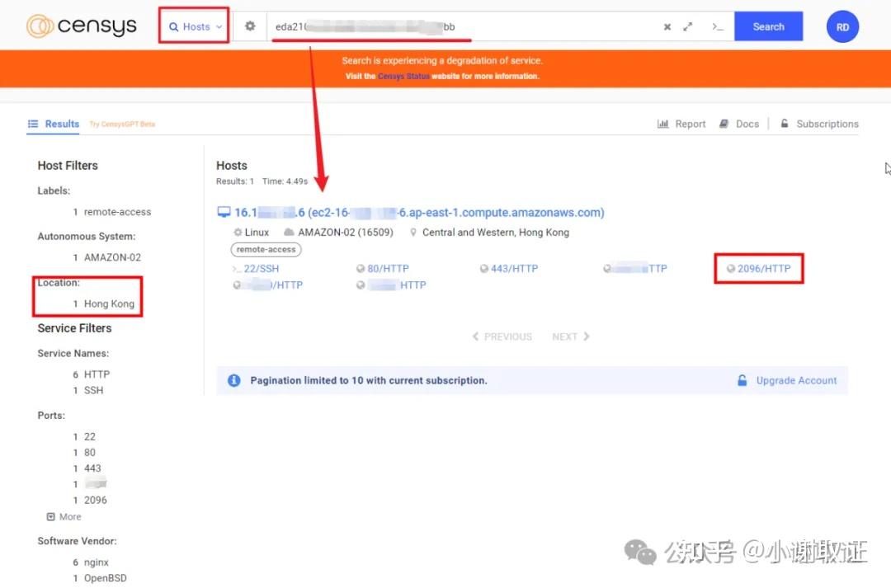Image resolution: width=891 pixels, height=588 pixels.
Task: Click the Subscriptions lock icon
Action: point(785,123)
